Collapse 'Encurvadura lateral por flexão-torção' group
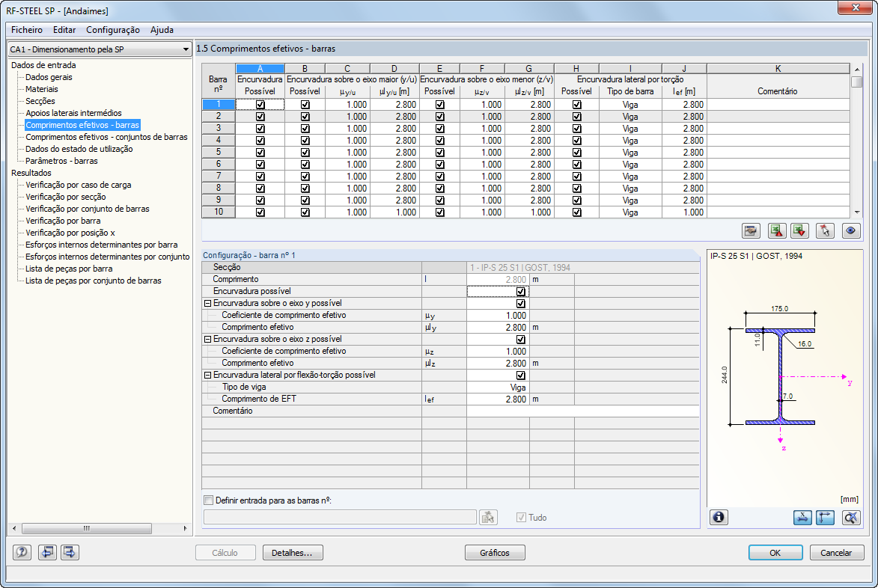 point(207,376)
